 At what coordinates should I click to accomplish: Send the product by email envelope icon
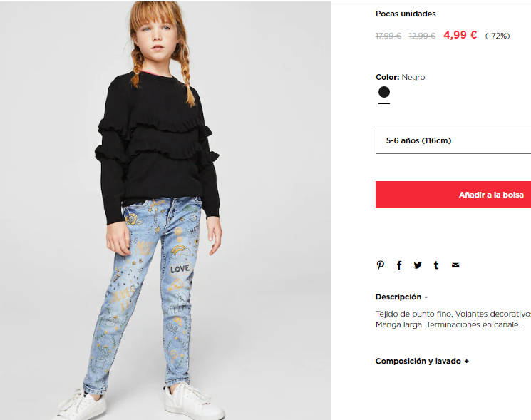pyautogui.click(x=455, y=265)
